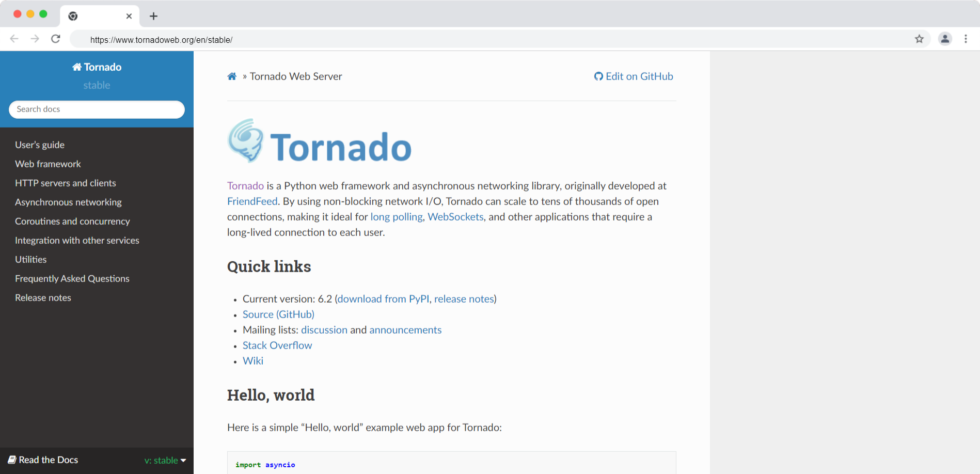
Task: Open the Wiki link
Action: point(253,361)
